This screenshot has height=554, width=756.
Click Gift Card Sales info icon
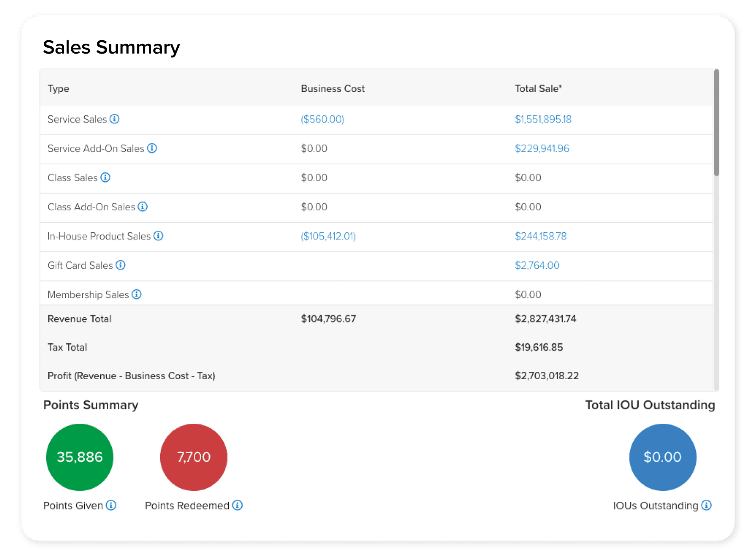[x=120, y=265]
